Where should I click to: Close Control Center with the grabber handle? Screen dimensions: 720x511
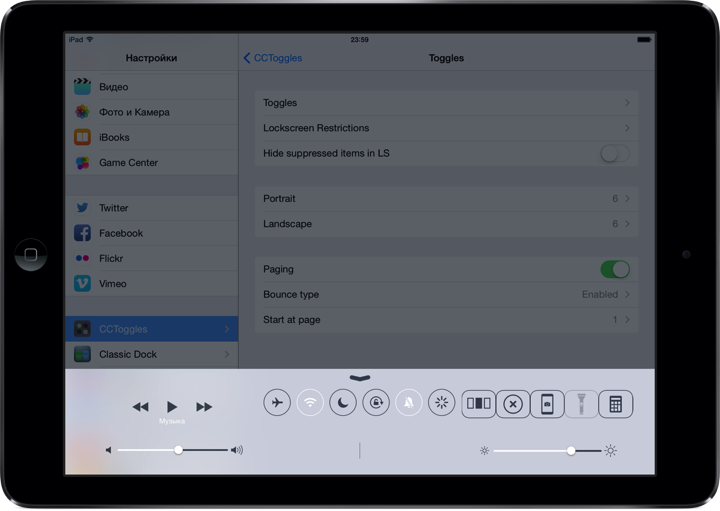point(360,378)
